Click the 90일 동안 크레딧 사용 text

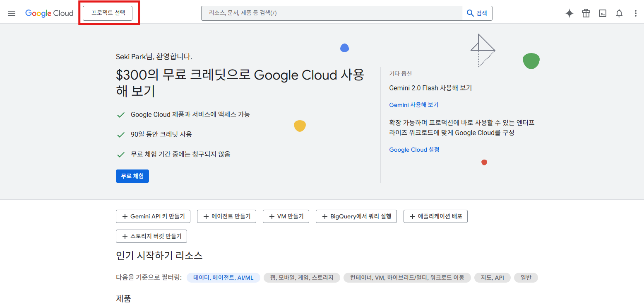point(161,134)
